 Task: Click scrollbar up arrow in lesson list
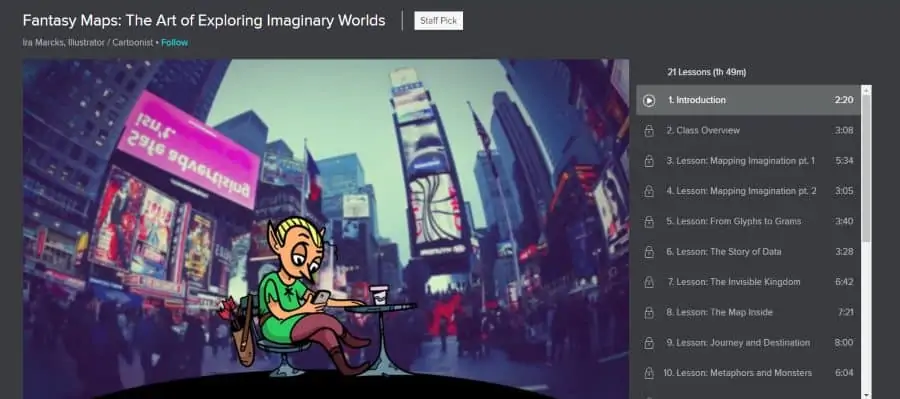pyautogui.click(x=866, y=89)
